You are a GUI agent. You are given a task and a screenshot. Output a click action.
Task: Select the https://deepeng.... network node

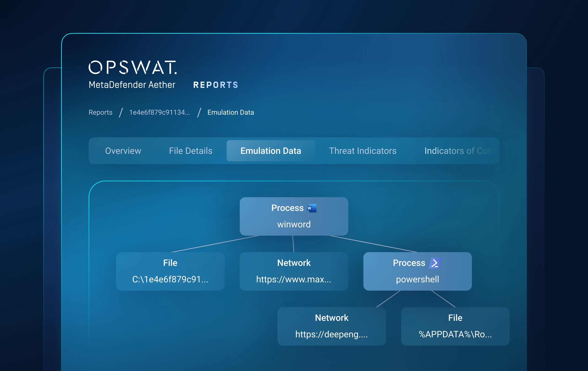click(332, 326)
